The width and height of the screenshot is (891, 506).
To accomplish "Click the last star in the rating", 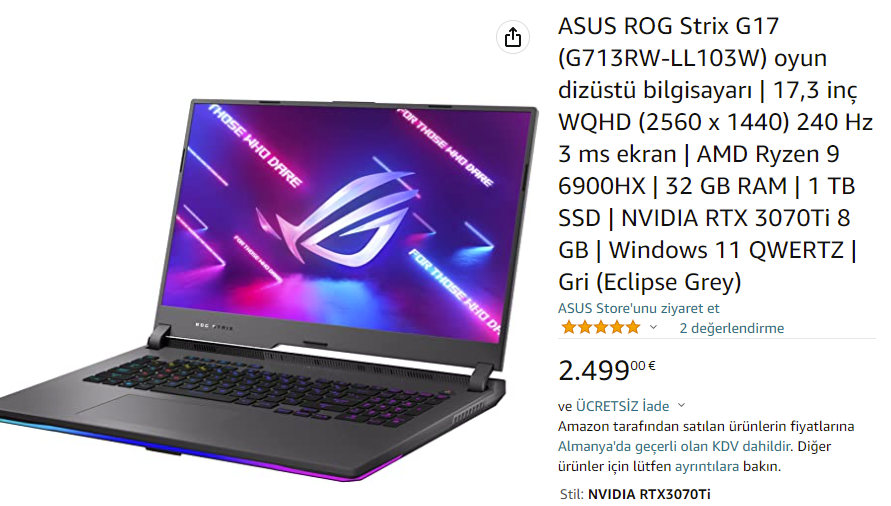I will click(x=633, y=327).
